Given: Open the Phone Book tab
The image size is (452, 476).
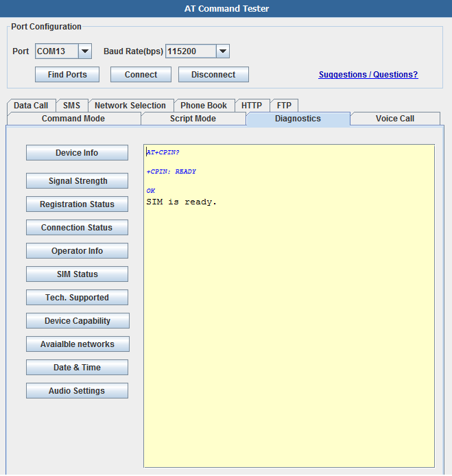Looking at the screenshot, I should 204,106.
